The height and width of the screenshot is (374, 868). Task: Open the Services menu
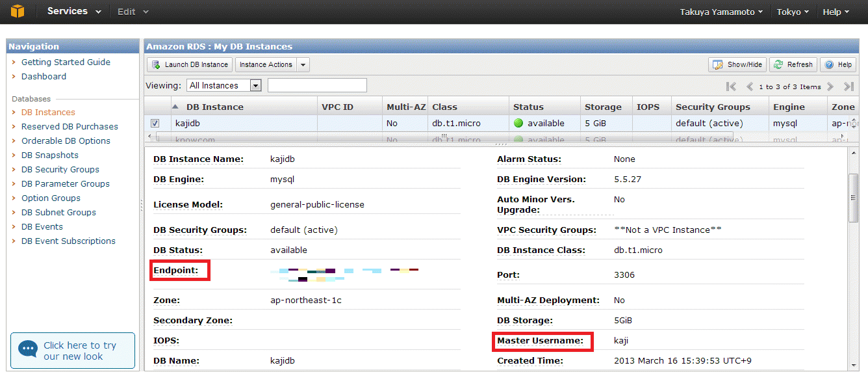coord(74,12)
